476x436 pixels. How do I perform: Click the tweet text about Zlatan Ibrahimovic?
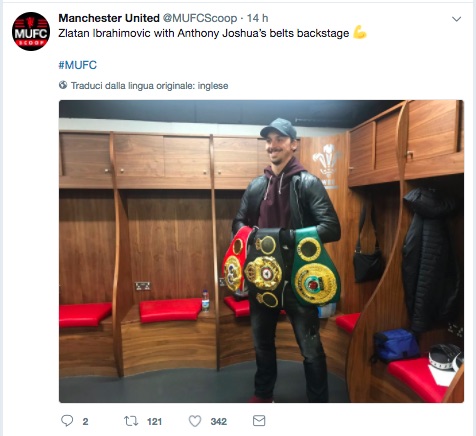[x=204, y=33]
